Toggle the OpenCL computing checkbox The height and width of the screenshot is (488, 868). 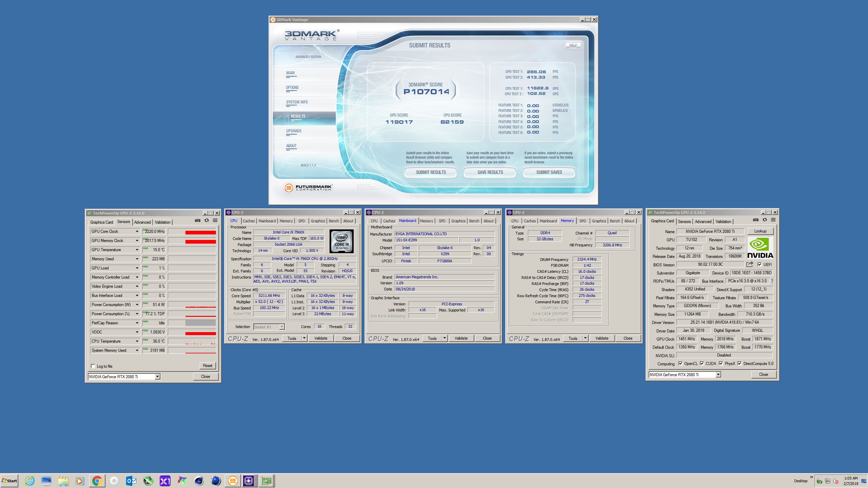click(680, 364)
